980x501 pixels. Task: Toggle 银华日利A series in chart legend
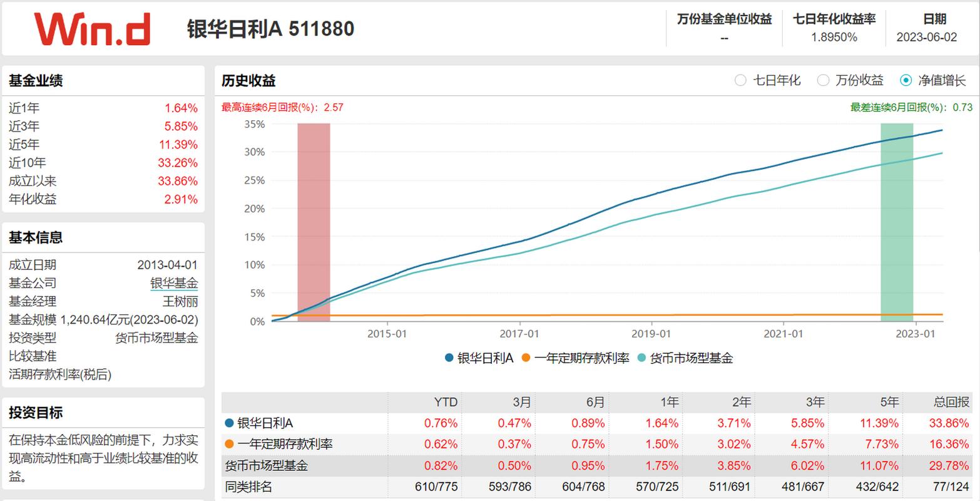click(479, 358)
